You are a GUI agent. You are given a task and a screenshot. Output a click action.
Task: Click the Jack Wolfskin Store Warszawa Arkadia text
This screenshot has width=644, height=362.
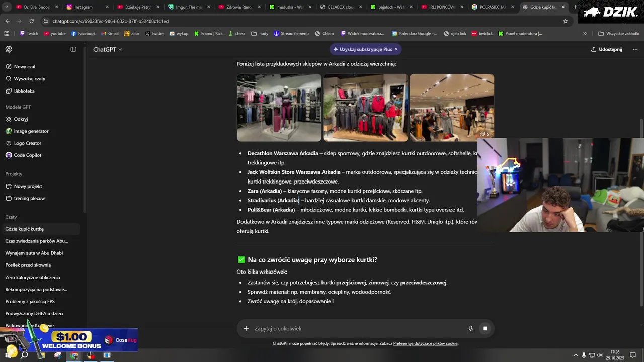294,172
